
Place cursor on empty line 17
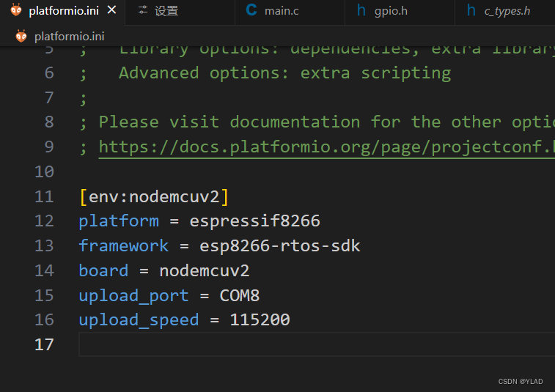point(317,344)
